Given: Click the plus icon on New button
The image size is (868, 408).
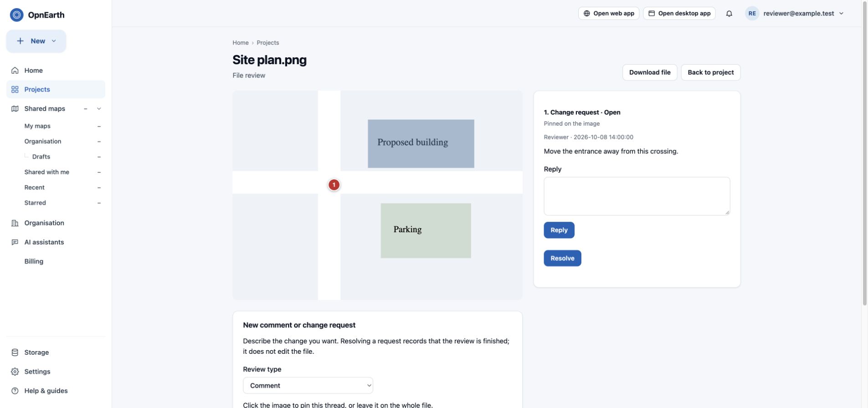Looking at the screenshot, I should [x=20, y=41].
